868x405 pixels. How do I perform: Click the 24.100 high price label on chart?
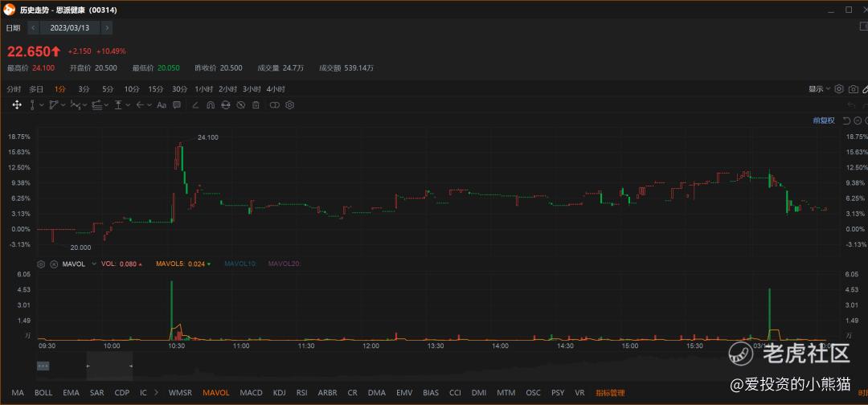pyautogui.click(x=207, y=137)
